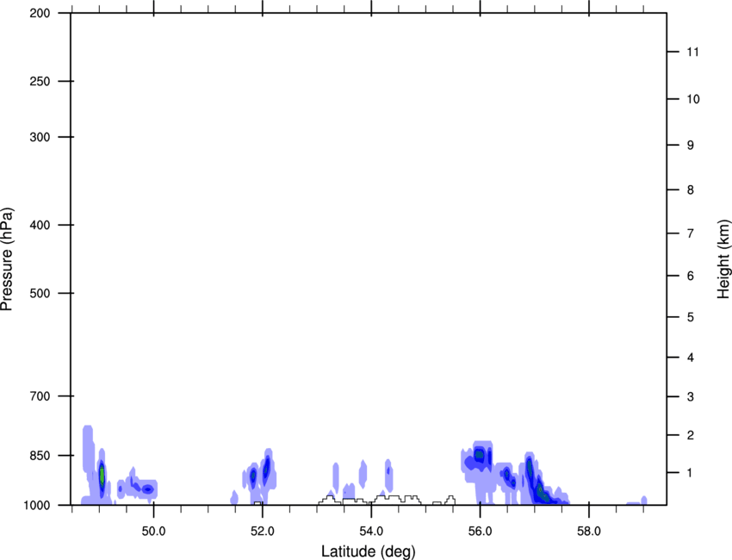Click the 'Latitude (deg)' axis title
This screenshot has height=560, width=732.
tap(369, 551)
